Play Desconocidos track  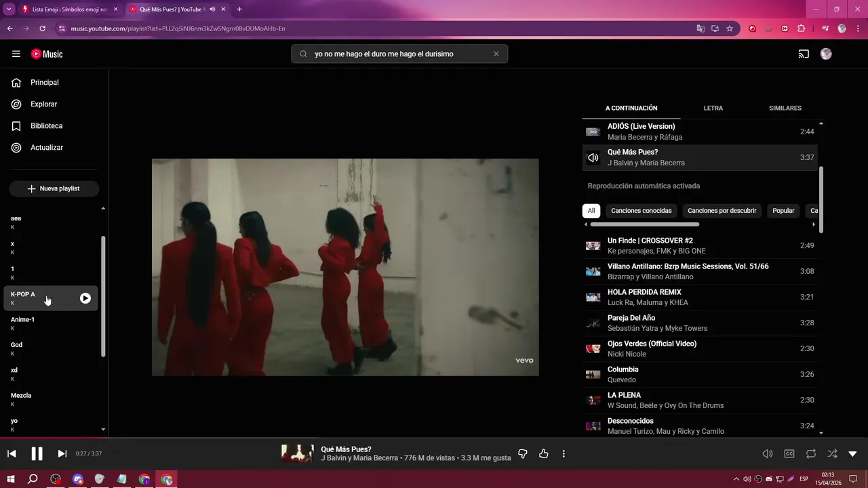[700, 426]
